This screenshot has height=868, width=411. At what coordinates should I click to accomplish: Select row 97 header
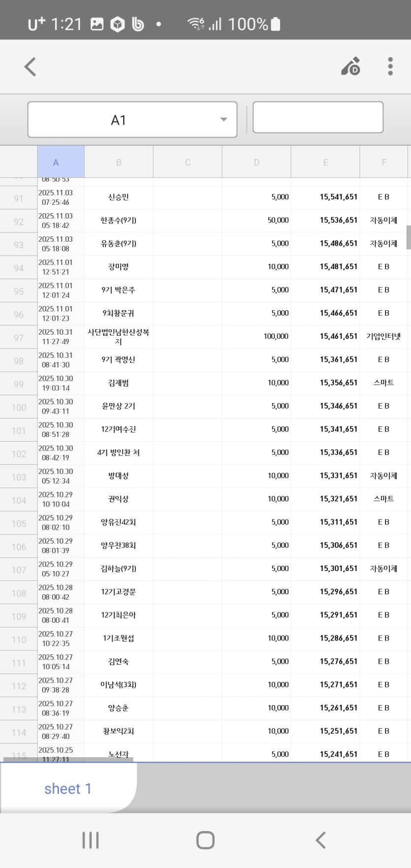(x=19, y=337)
